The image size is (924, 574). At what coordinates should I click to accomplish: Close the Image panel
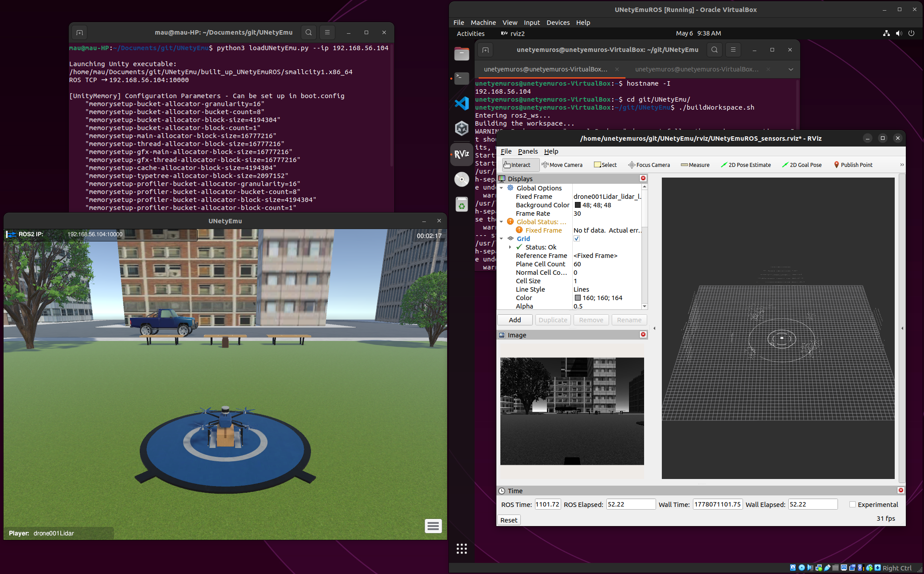[643, 334]
